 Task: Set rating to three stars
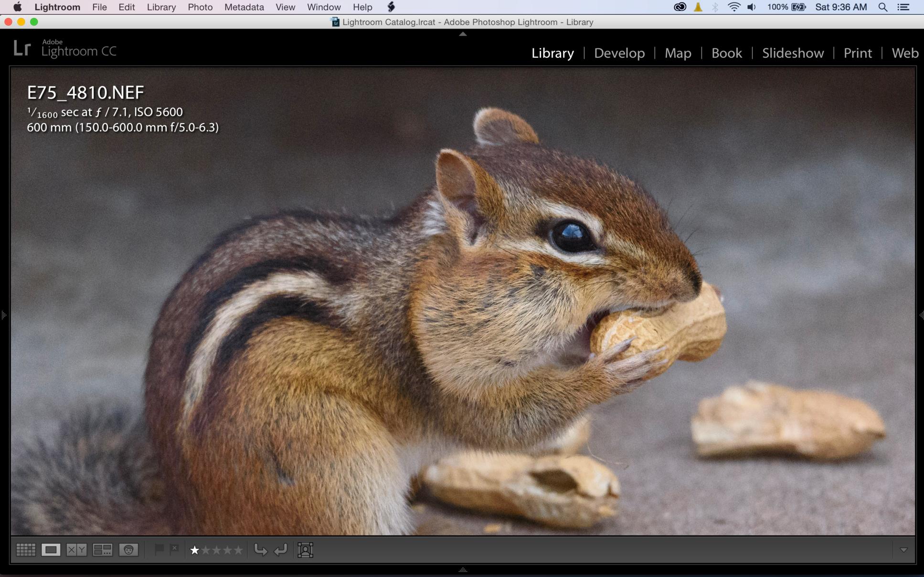click(216, 550)
